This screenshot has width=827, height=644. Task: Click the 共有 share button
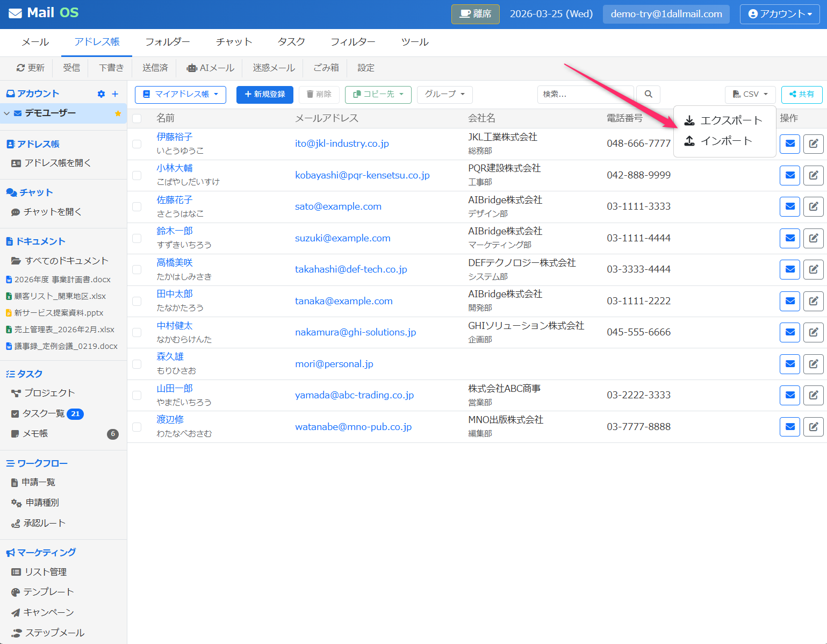coord(802,95)
